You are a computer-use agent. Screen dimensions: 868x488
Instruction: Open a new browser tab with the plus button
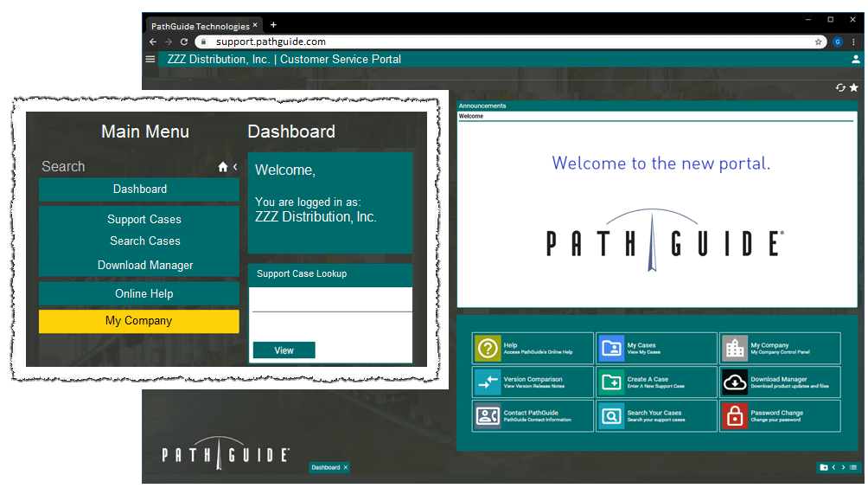point(273,25)
